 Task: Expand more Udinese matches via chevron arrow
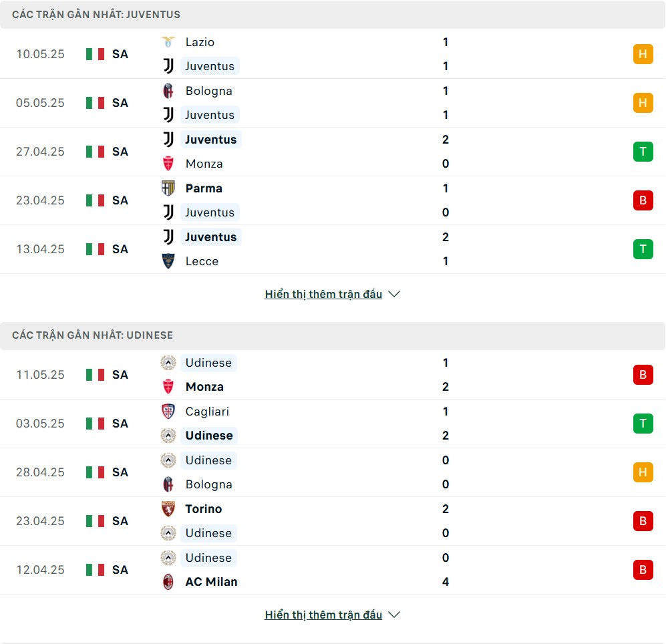(394, 615)
